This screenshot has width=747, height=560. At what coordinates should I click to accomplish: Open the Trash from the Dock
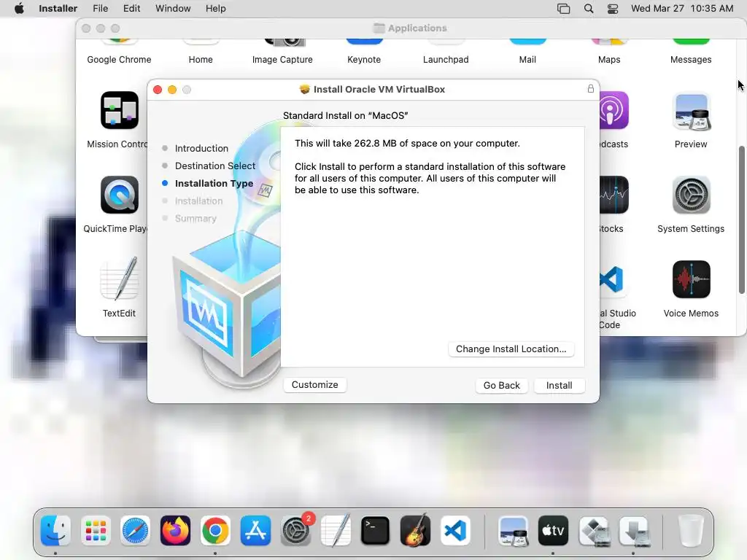(x=690, y=531)
